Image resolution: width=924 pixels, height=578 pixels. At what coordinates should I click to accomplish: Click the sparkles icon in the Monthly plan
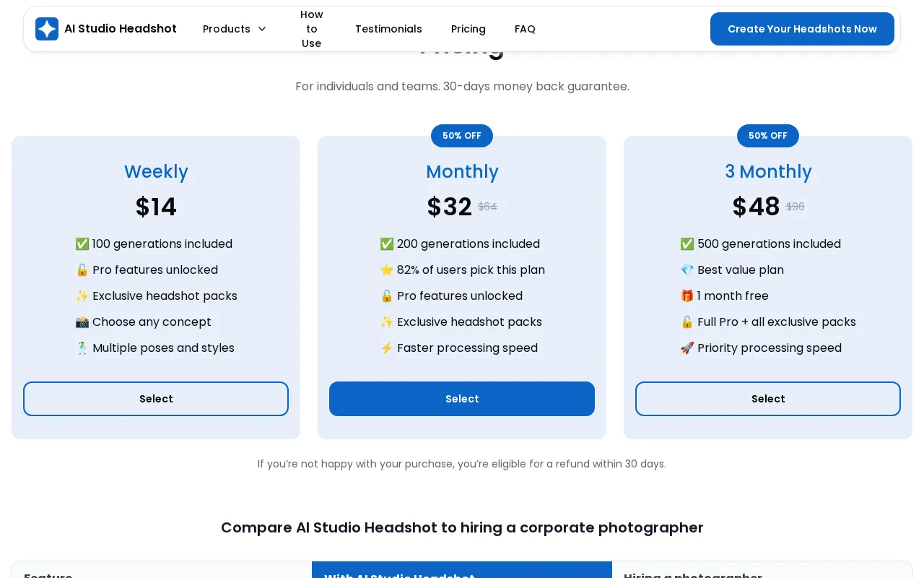tap(386, 322)
